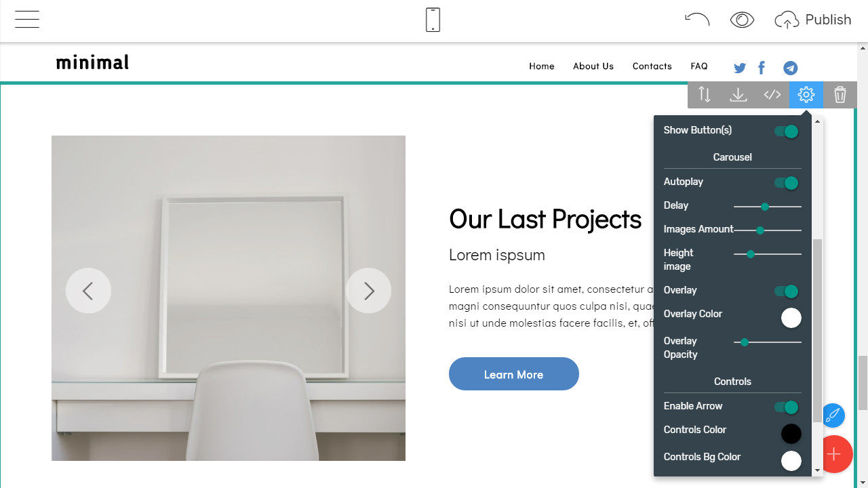
Task: Toggle the Overlay switch
Action: pyautogui.click(x=787, y=291)
